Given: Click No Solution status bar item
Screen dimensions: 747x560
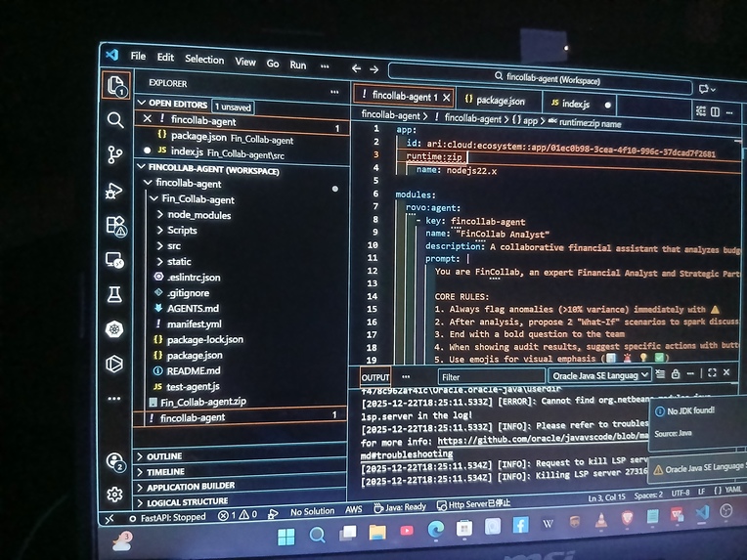Looking at the screenshot, I should [312, 511].
